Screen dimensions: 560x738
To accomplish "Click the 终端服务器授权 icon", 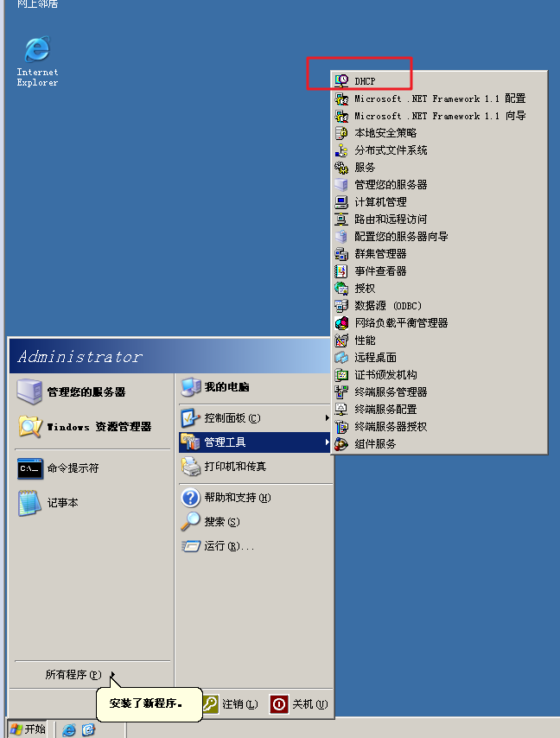I will [341, 426].
